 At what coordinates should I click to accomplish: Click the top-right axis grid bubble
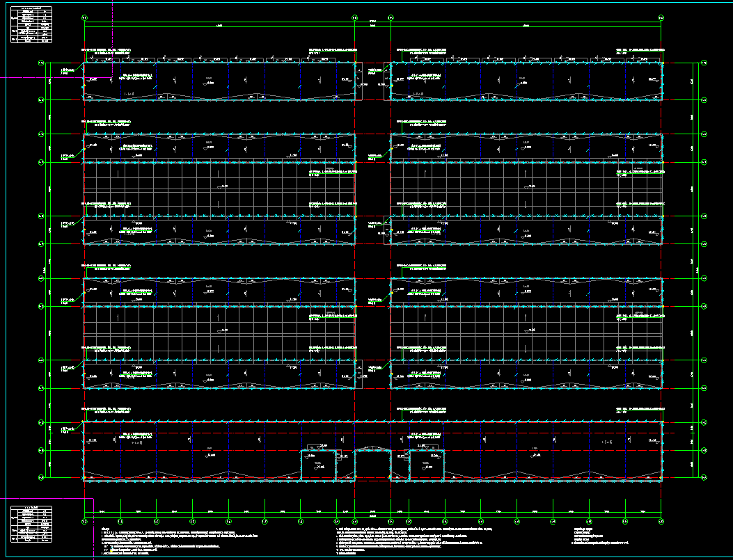point(661,17)
